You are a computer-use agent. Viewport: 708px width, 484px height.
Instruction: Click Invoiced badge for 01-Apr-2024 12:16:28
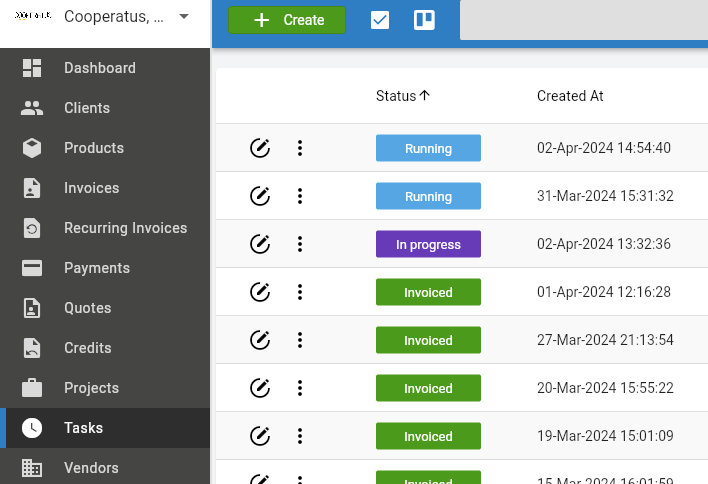[428, 292]
